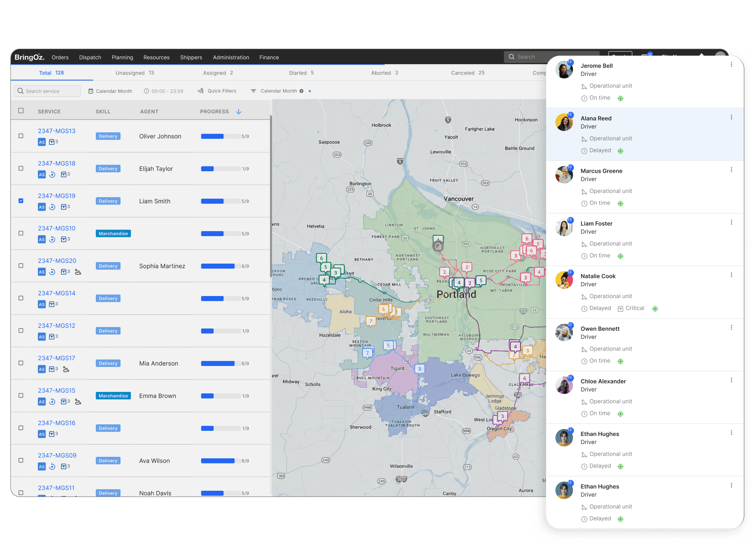
Task: Click the Critical package icon for Natalie Cook
Action: [x=620, y=309]
